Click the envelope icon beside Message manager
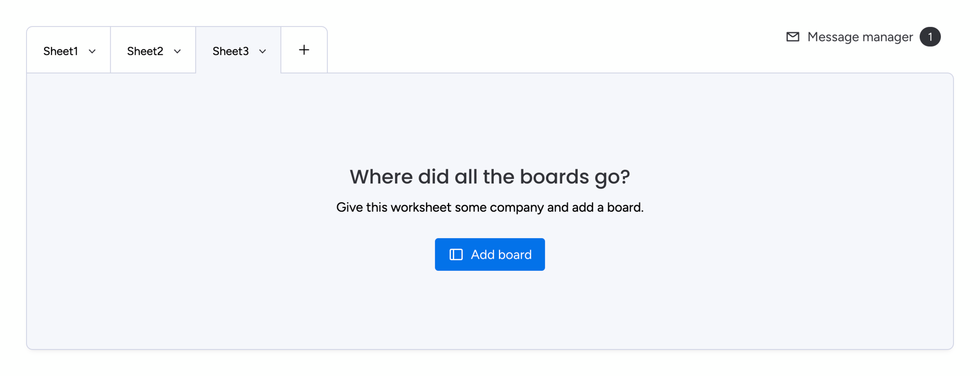 (x=793, y=37)
